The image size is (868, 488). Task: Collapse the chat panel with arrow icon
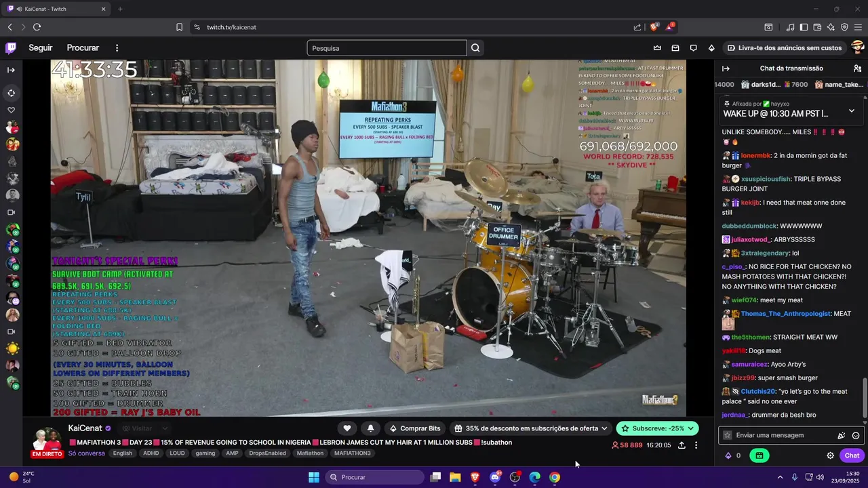coord(726,68)
